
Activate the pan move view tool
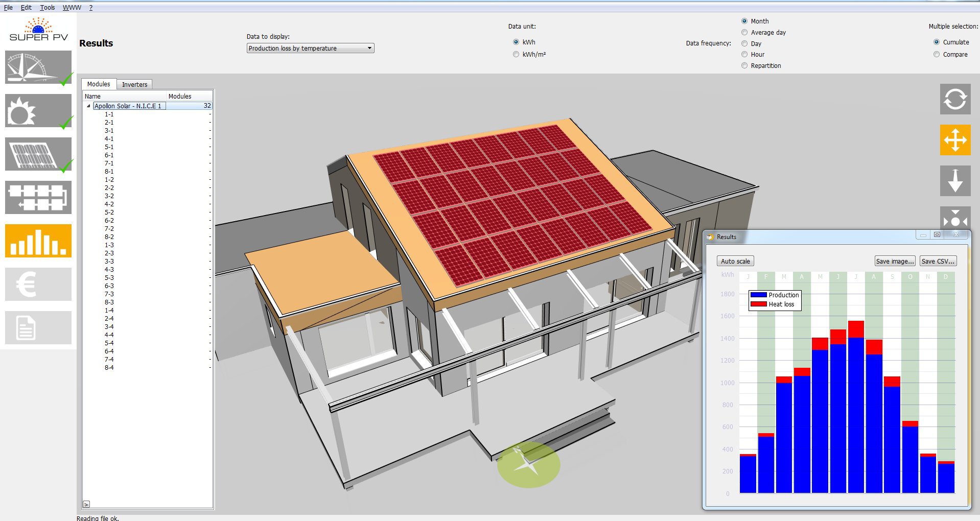point(954,140)
